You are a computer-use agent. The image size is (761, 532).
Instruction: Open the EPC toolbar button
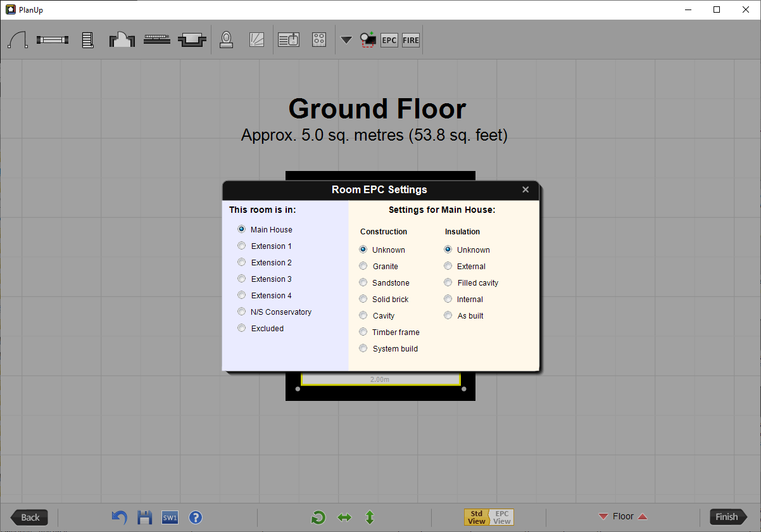pos(389,40)
